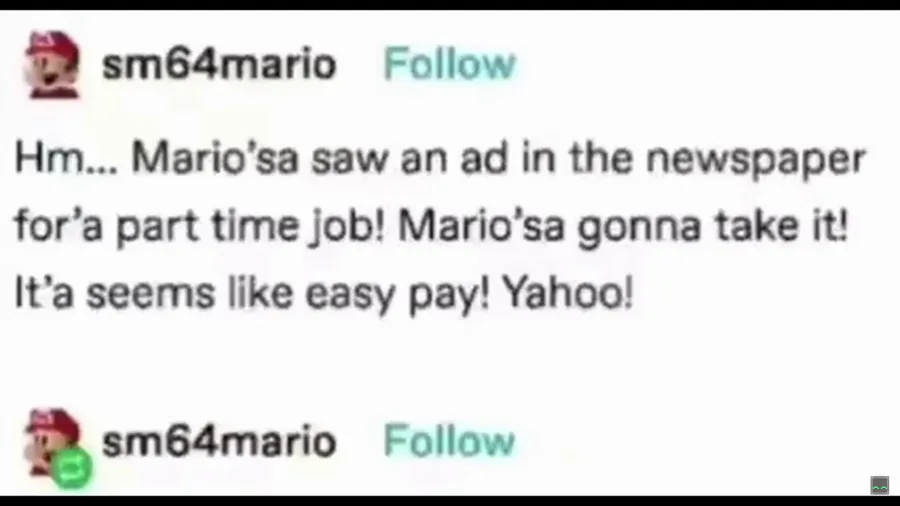
Task: Click the "Hm..." text starting the post
Action: (66, 158)
